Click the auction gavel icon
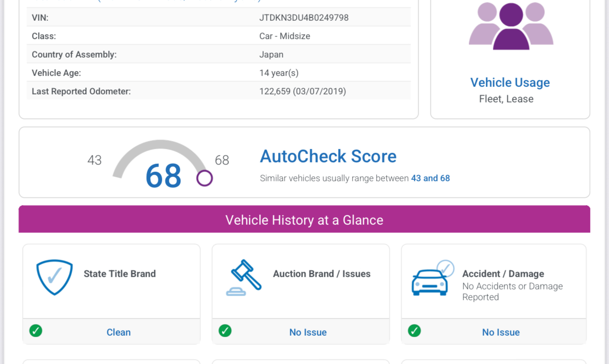The image size is (609, 364). tap(244, 277)
